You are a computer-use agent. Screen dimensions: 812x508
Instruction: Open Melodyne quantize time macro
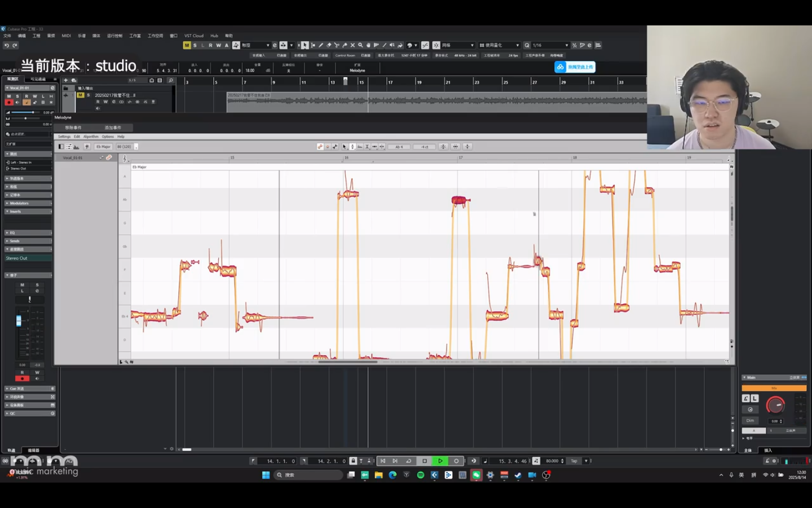tap(456, 147)
